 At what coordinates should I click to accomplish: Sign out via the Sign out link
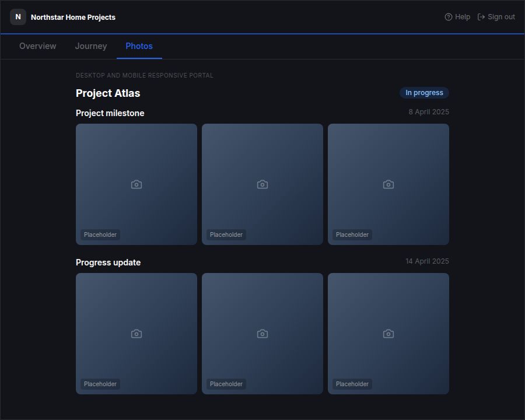tap(501, 17)
